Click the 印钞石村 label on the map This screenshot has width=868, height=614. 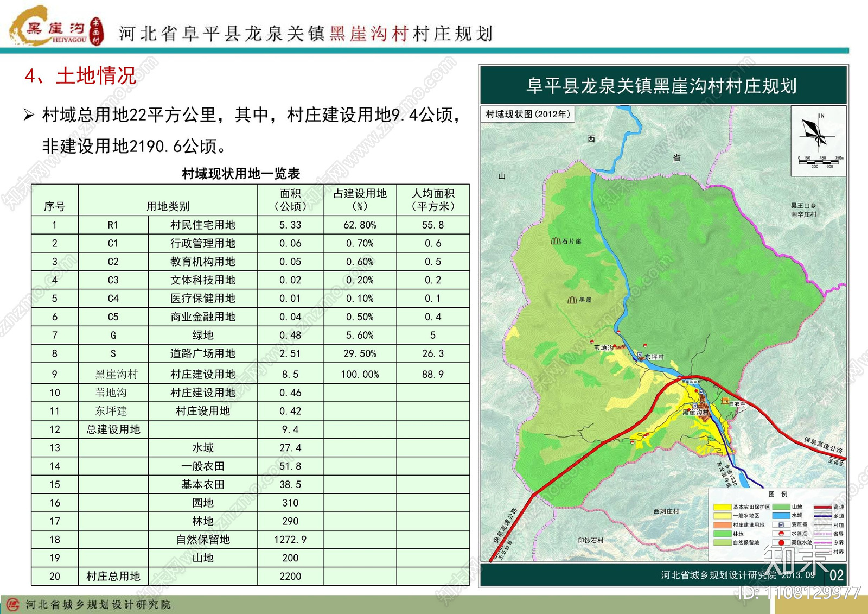coord(591,541)
